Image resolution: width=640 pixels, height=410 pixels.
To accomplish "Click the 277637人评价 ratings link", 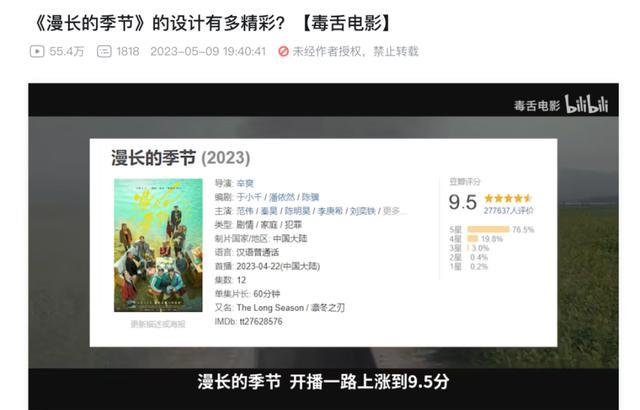I will [509, 211].
